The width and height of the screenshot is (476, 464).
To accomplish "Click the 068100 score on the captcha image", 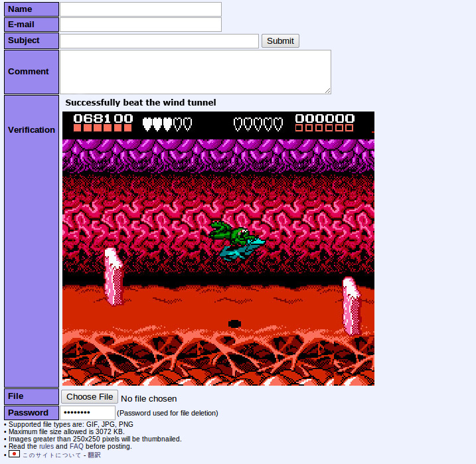I will 103,118.
